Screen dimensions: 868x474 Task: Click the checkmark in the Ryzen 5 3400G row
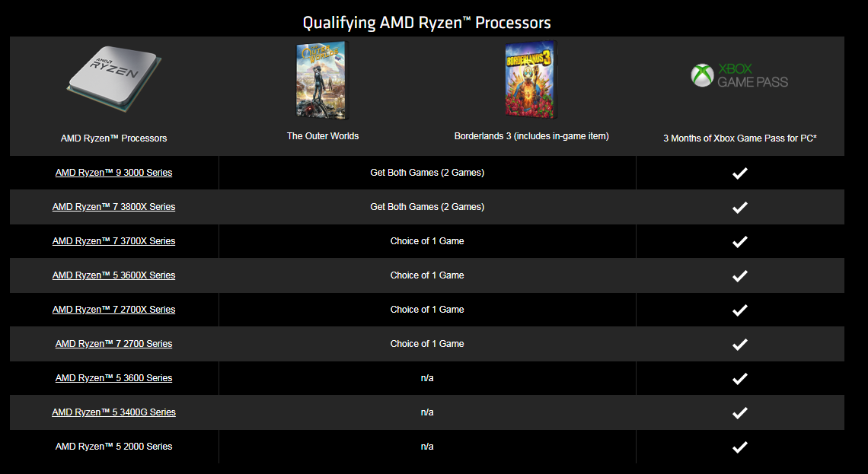739,413
